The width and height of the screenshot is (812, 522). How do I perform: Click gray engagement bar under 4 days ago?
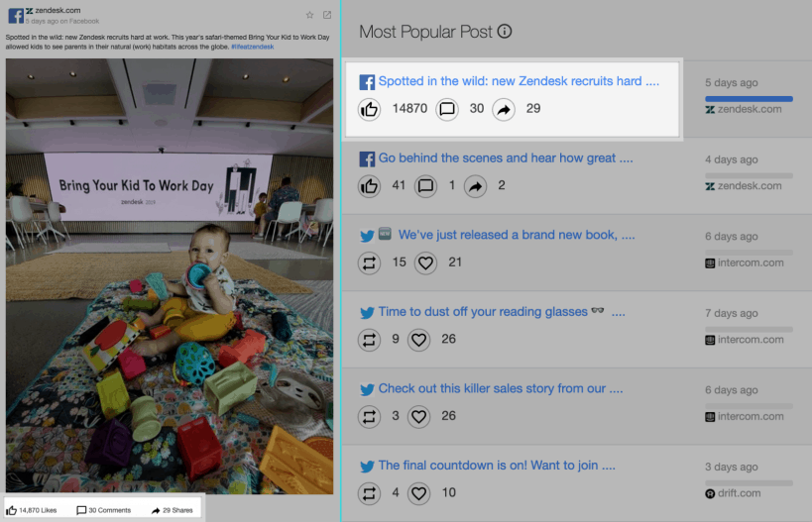(x=749, y=175)
